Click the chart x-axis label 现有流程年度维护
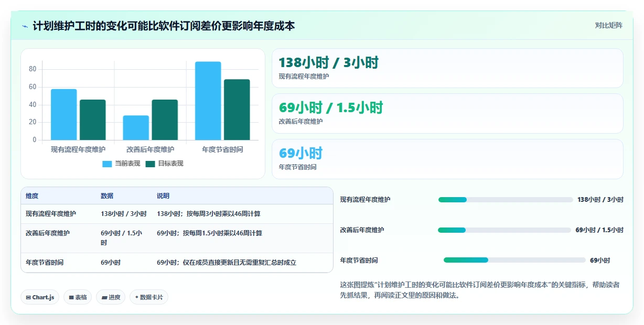 [78, 149]
